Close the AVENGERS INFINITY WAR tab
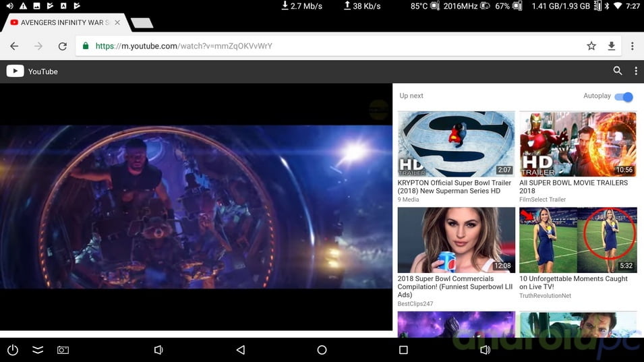This screenshot has height=362, width=644. pos(117,22)
